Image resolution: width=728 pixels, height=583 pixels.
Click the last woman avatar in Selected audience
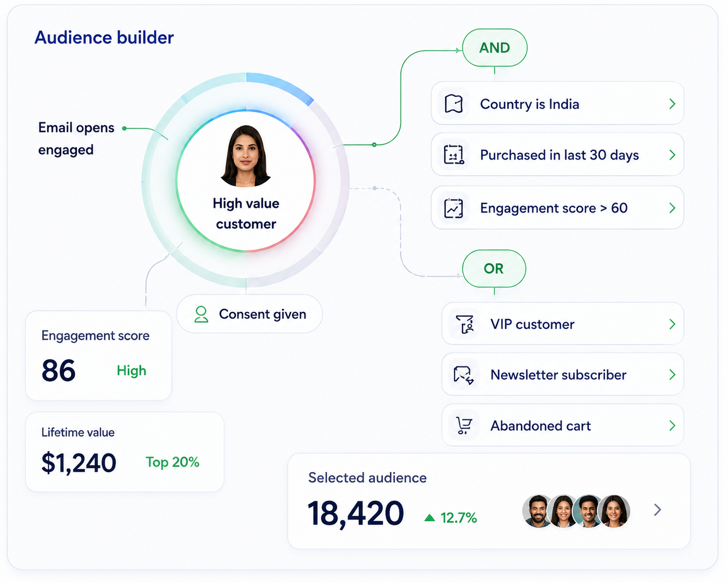(614, 511)
